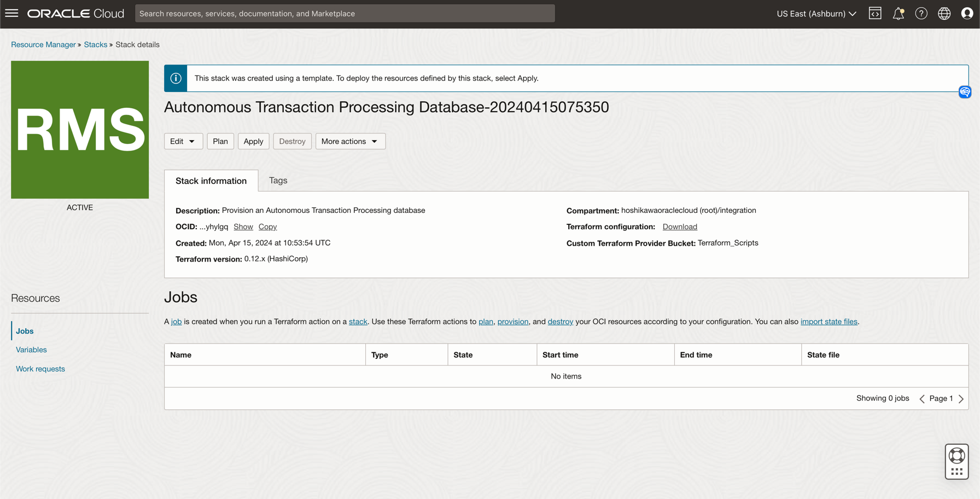Viewport: 980px width, 499px height.
Task: Select Jobs in the Resources list
Action: coord(25,331)
